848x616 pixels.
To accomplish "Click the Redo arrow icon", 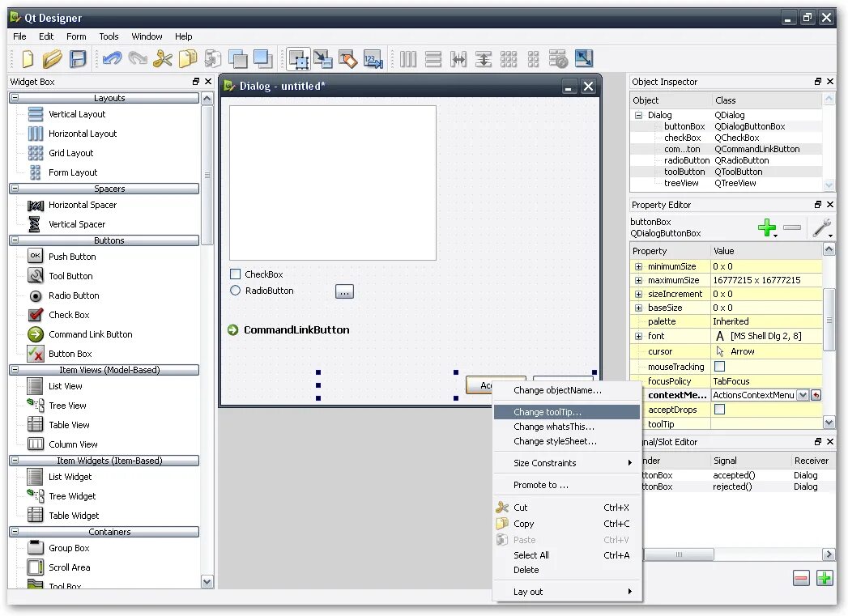I will 138,58.
